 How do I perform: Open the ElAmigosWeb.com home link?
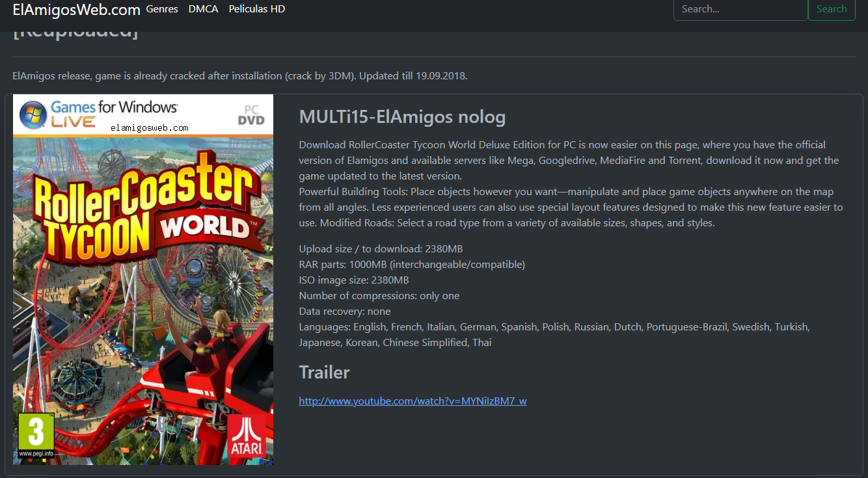77,10
